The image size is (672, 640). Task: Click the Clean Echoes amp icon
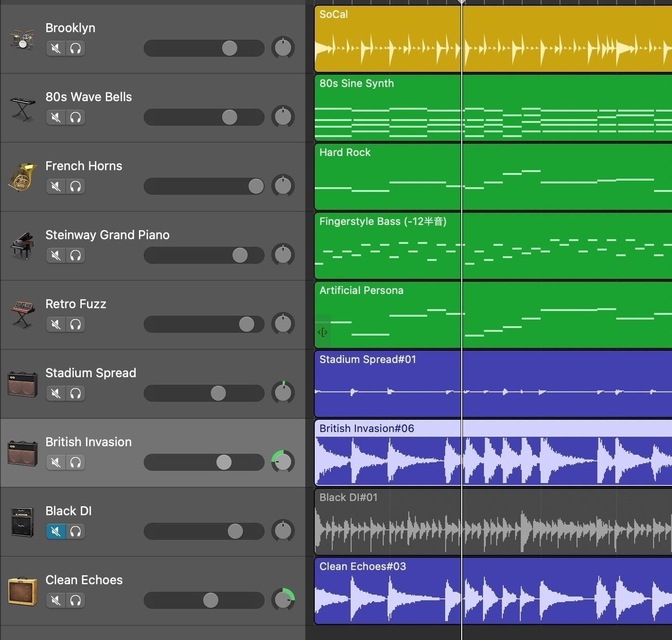tap(22, 591)
